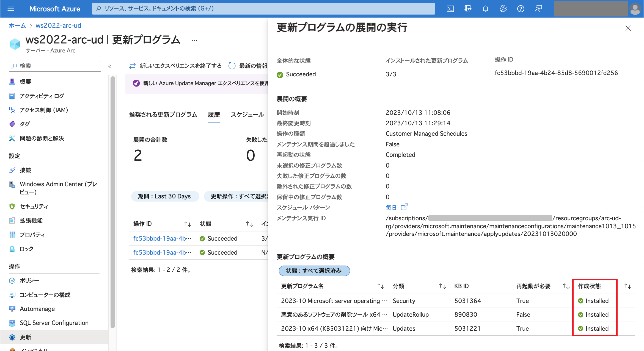This screenshot has width=644, height=351.
Task: Open first fc53bbbd-19aa-4b… operation link
Action: coord(162,238)
